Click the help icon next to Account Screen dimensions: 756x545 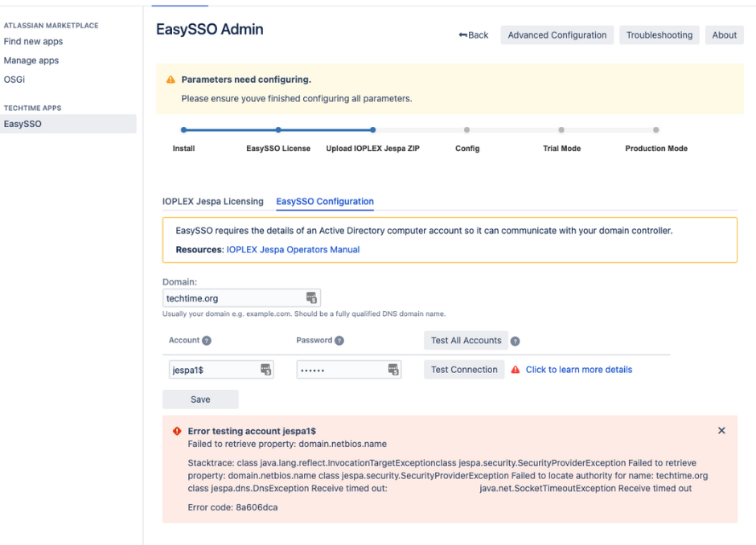[207, 341]
